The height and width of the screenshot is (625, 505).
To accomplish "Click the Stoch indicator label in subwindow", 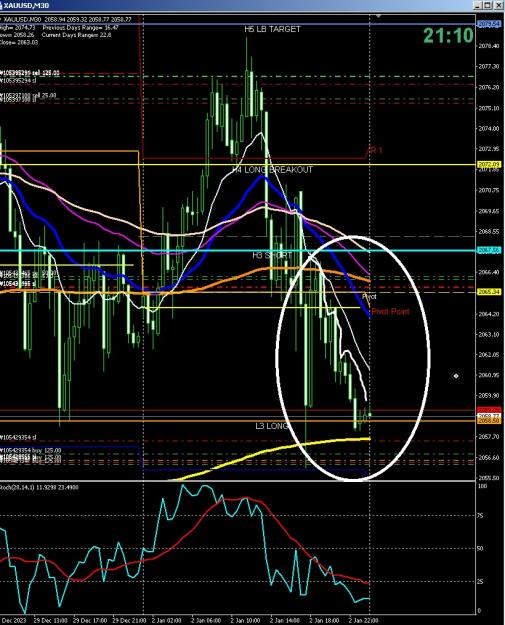I will click(39, 487).
